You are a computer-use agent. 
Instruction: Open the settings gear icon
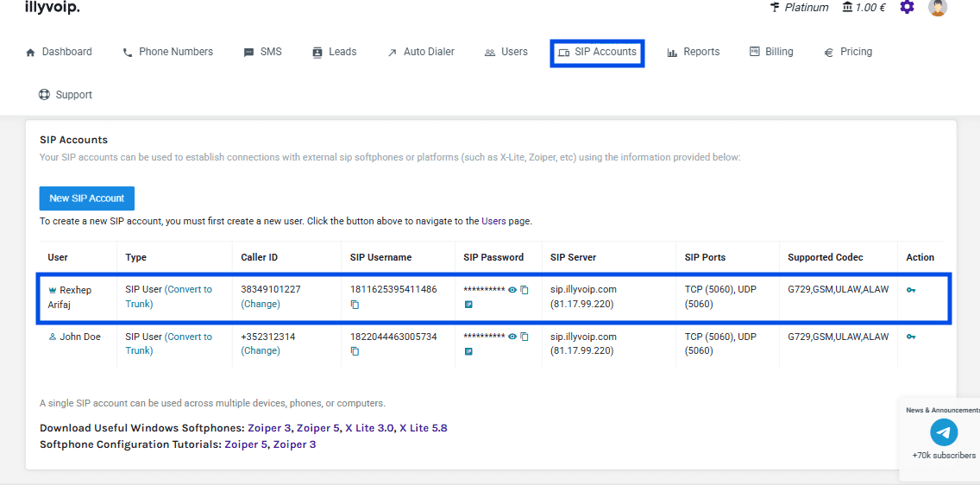coord(907,8)
